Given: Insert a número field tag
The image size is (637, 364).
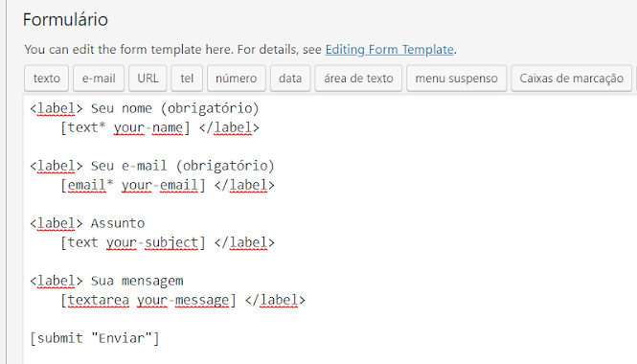Looking at the screenshot, I should (236, 78).
